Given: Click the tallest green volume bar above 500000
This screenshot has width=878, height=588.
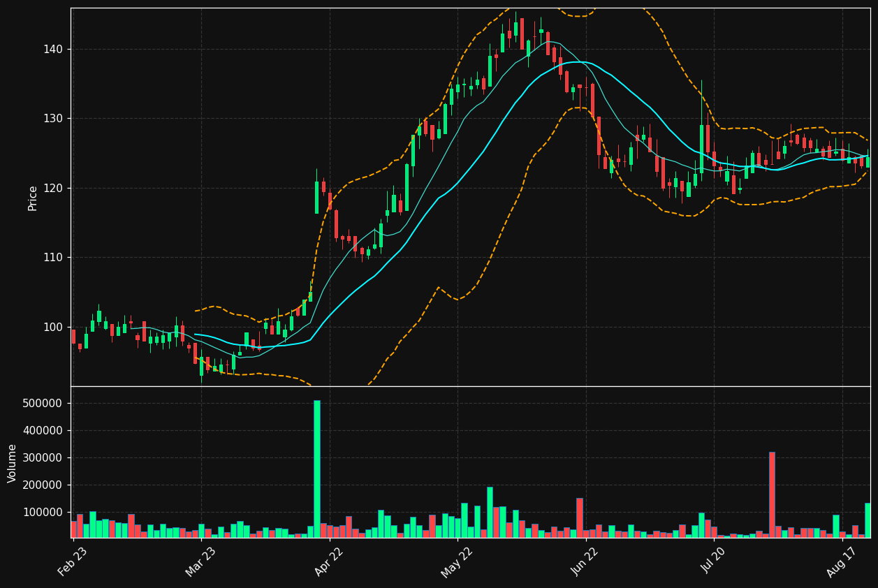Looking at the screenshot, I should [x=317, y=469].
